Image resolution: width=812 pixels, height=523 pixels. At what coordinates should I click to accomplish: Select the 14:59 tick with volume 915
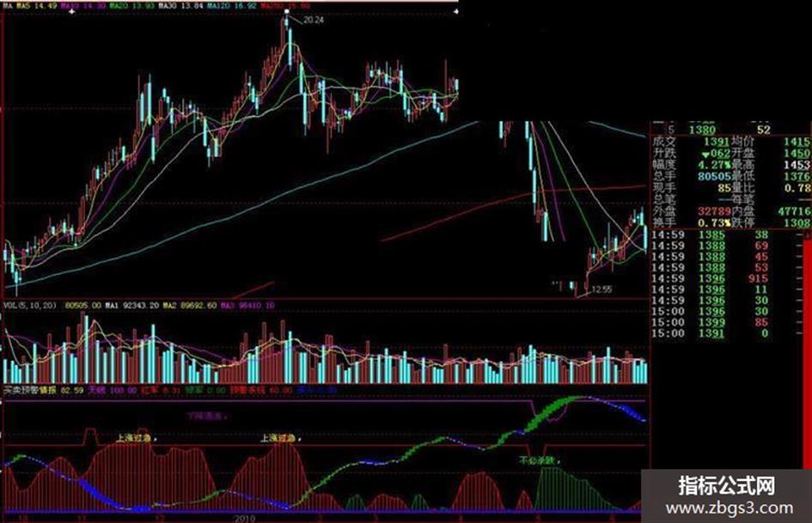[x=710, y=278]
